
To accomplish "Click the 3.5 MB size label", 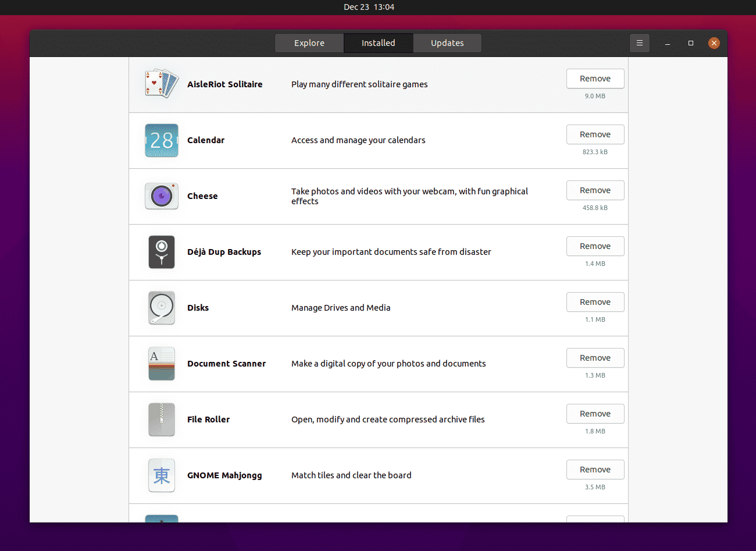I will pos(595,487).
